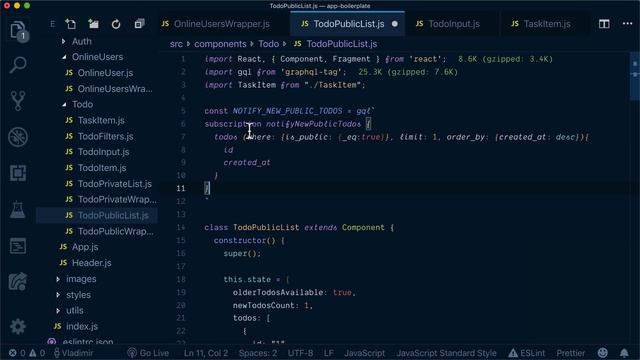
Task: Click the New File icon in explorer
Action: (x=71, y=24)
